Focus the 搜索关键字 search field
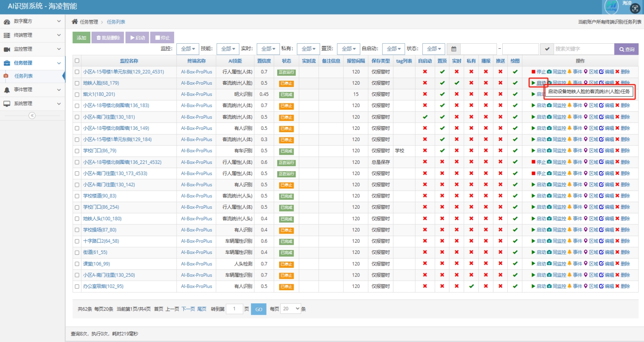 click(x=584, y=49)
